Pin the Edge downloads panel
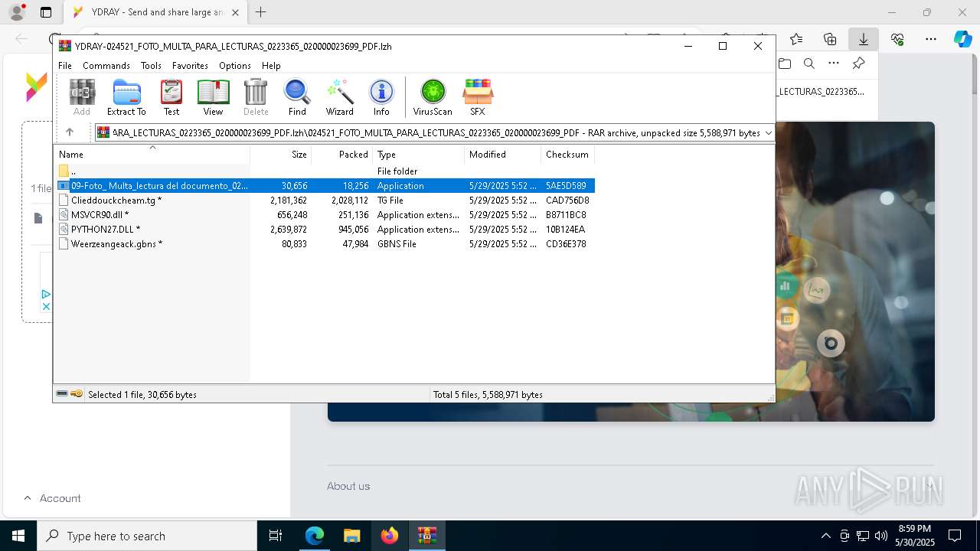980x551 pixels. click(859, 64)
